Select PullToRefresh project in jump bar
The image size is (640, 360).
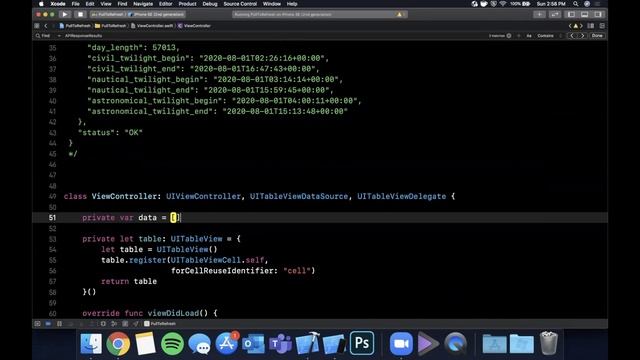pyautogui.click(x=75, y=26)
